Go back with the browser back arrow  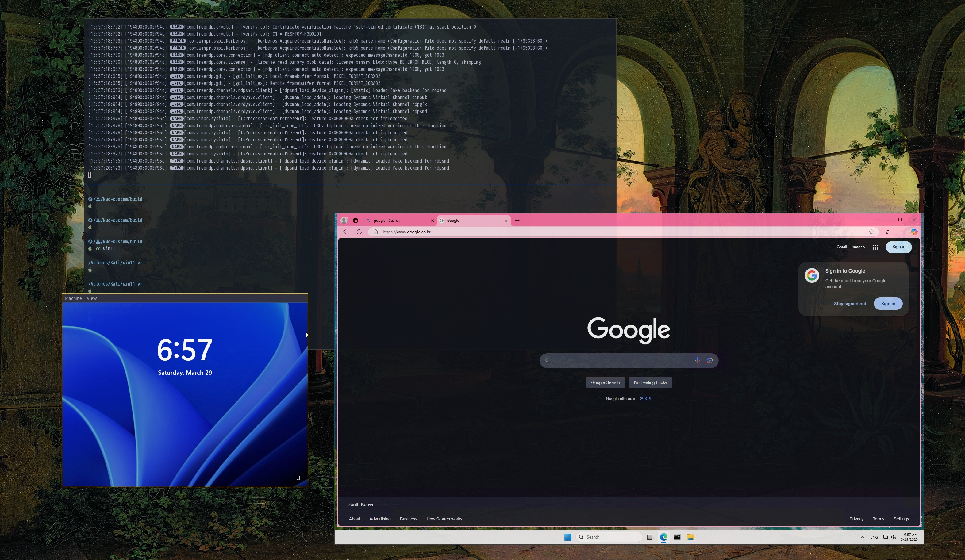coord(345,232)
